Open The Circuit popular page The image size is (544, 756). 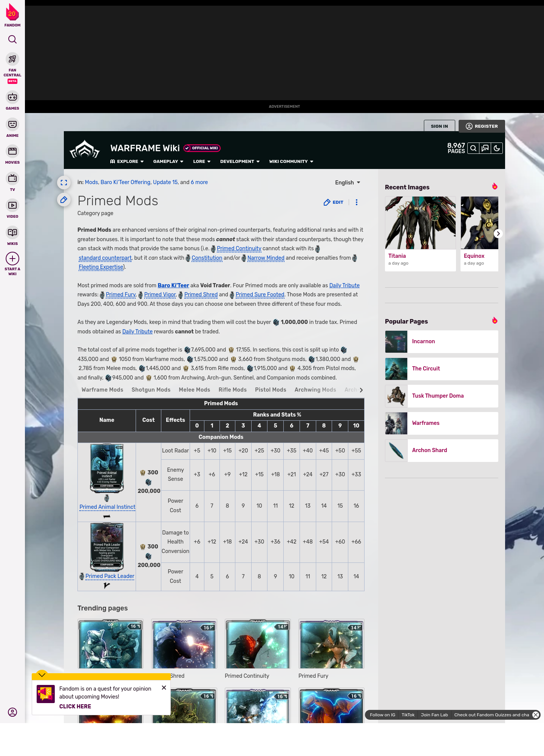pyautogui.click(x=442, y=369)
